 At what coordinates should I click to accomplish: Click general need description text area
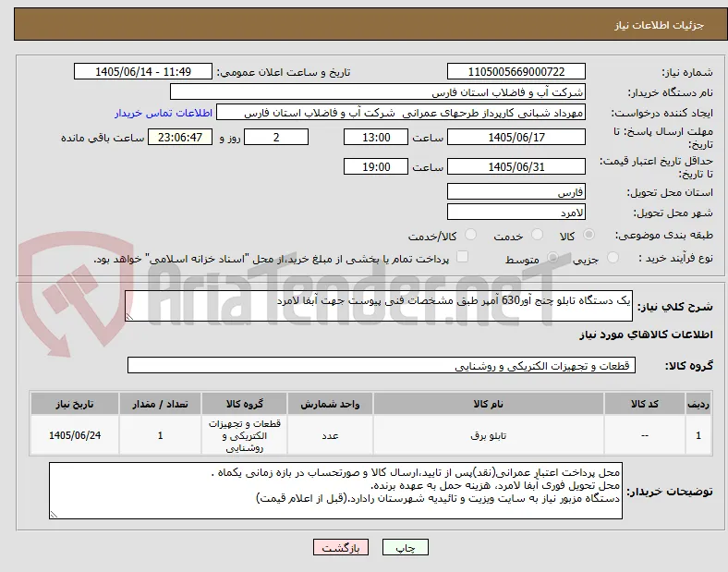[x=379, y=306]
